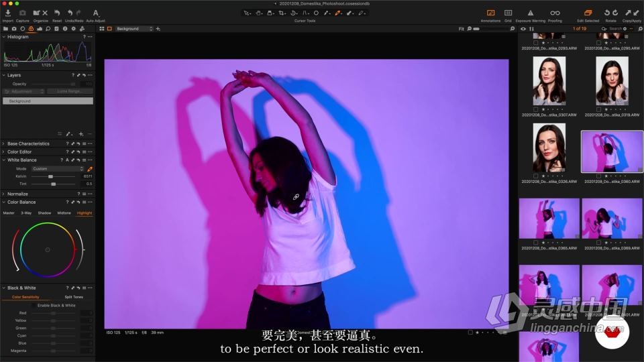
Task: Click the Auto Adjust 'A' icon
Action: point(95,13)
